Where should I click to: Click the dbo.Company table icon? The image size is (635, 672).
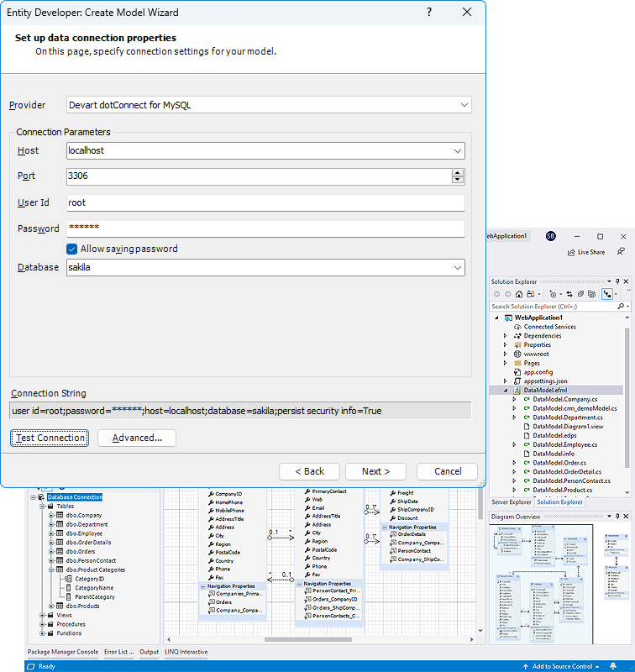coord(60,515)
